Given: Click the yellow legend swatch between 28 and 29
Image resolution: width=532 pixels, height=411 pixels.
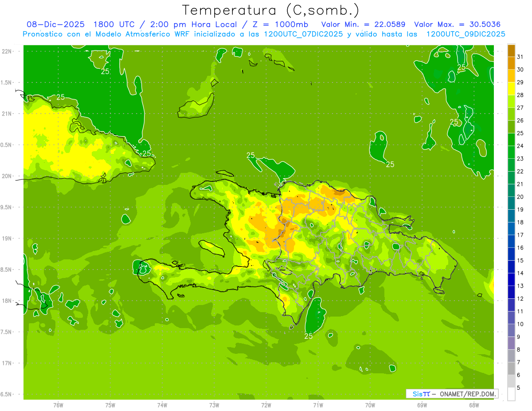Looking at the screenshot, I should (x=511, y=89).
